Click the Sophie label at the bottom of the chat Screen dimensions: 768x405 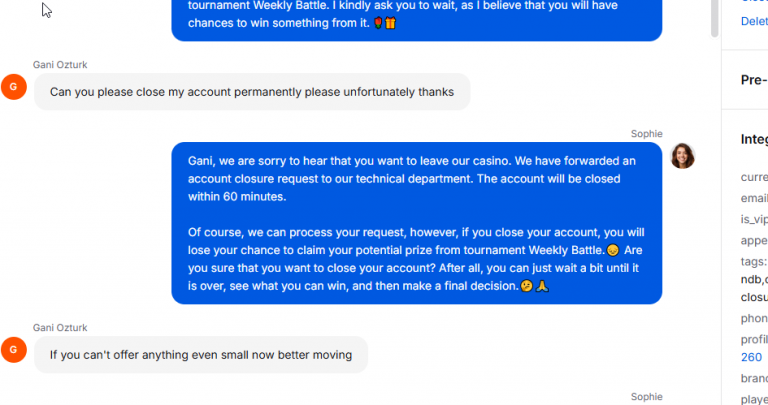[646, 397]
